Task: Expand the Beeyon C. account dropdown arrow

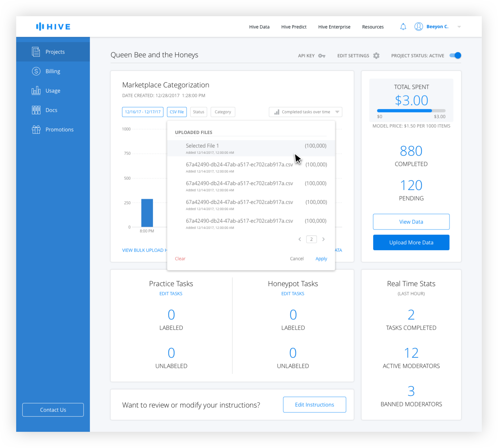Action: tap(459, 27)
